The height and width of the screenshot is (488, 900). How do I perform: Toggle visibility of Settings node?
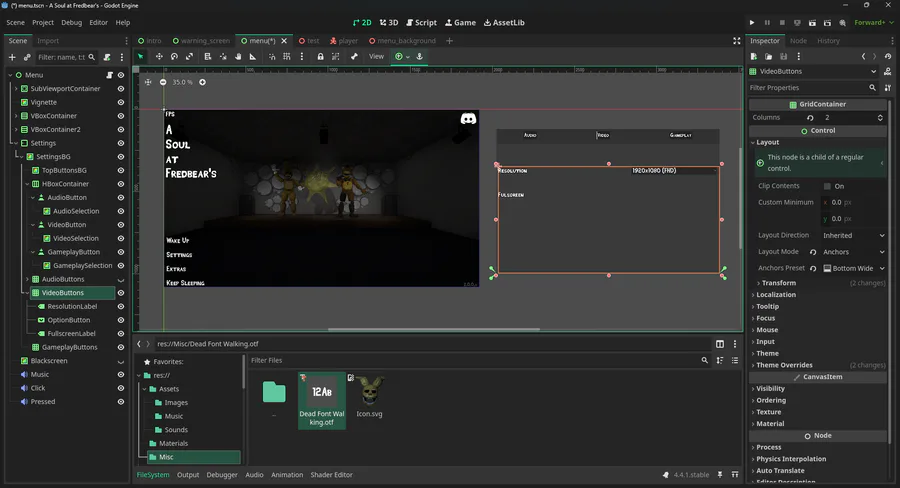click(x=121, y=143)
